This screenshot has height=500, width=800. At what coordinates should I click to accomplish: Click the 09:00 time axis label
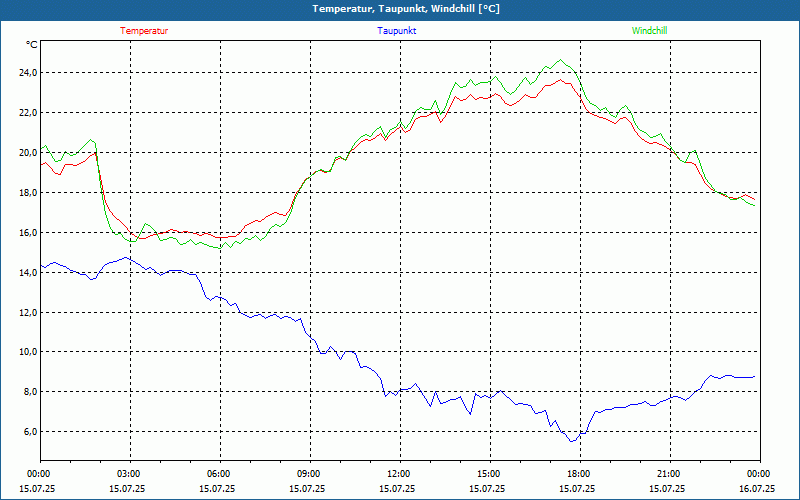click(311, 474)
